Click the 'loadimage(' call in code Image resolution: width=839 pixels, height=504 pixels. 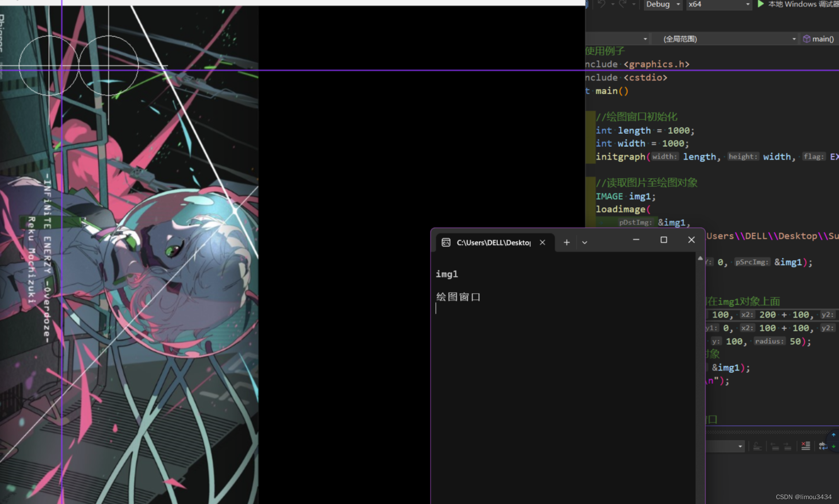[x=623, y=210]
